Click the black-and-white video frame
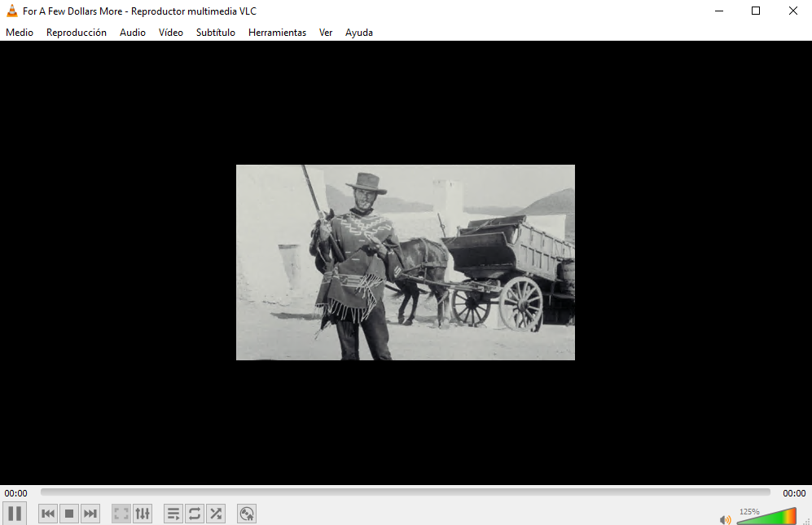This screenshot has width=812, height=525. pos(406,262)
